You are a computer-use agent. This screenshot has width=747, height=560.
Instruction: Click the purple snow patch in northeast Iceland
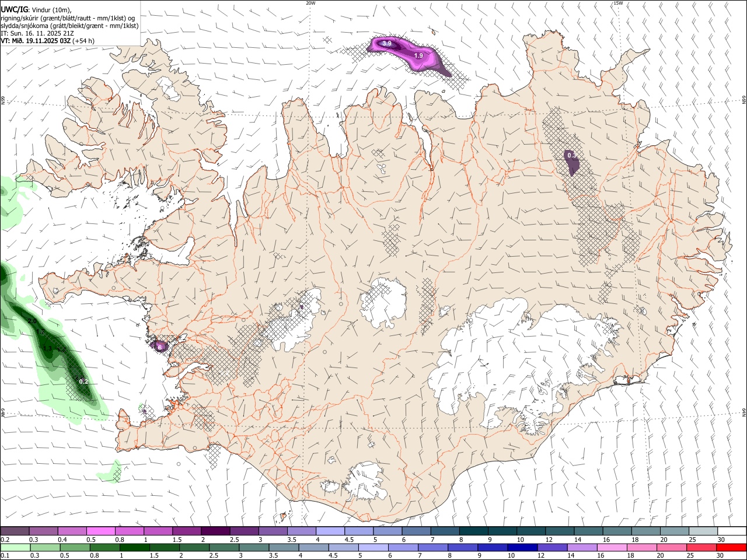click(572, 162)
